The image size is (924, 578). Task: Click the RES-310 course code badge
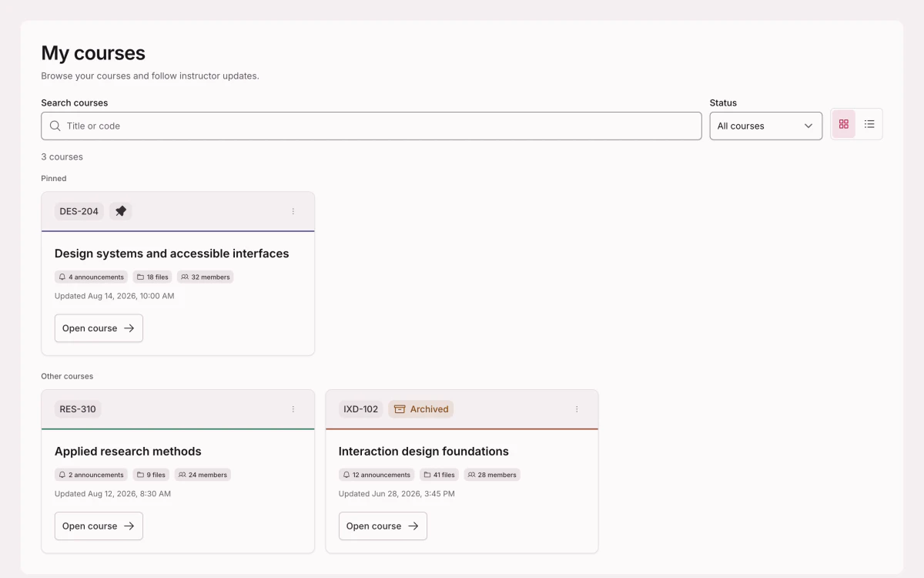(x=78, y=409)
